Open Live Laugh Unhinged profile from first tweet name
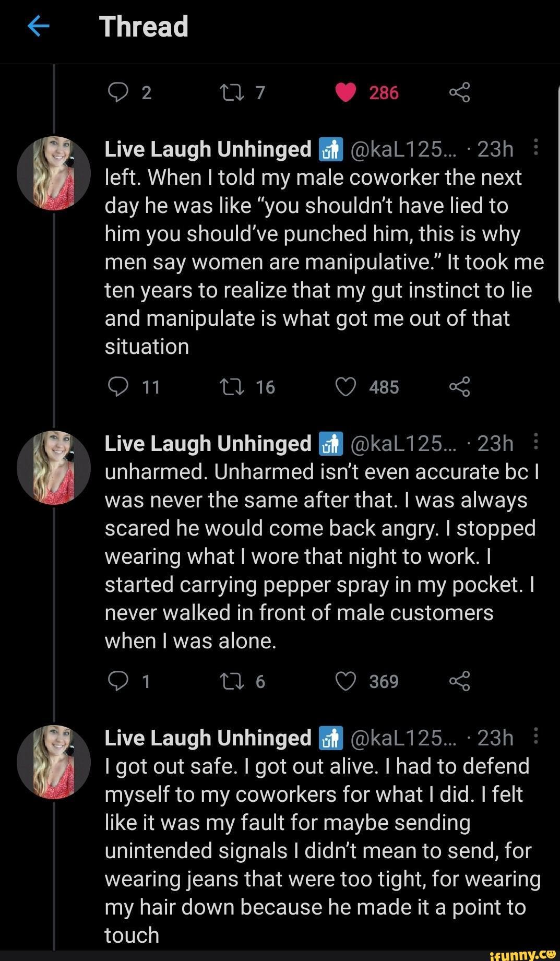 tap(208, 149)
